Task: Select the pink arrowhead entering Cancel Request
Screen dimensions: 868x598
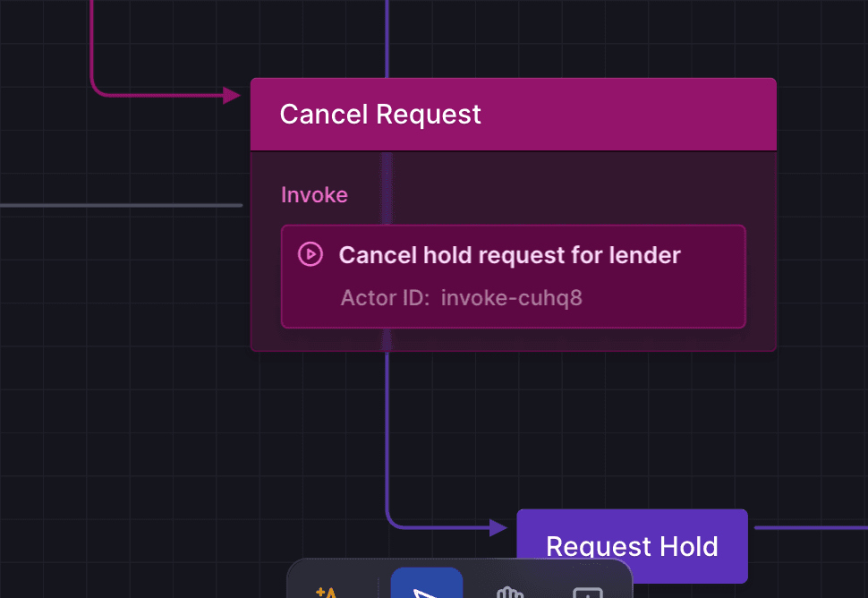Action: (x=232, y=95)
